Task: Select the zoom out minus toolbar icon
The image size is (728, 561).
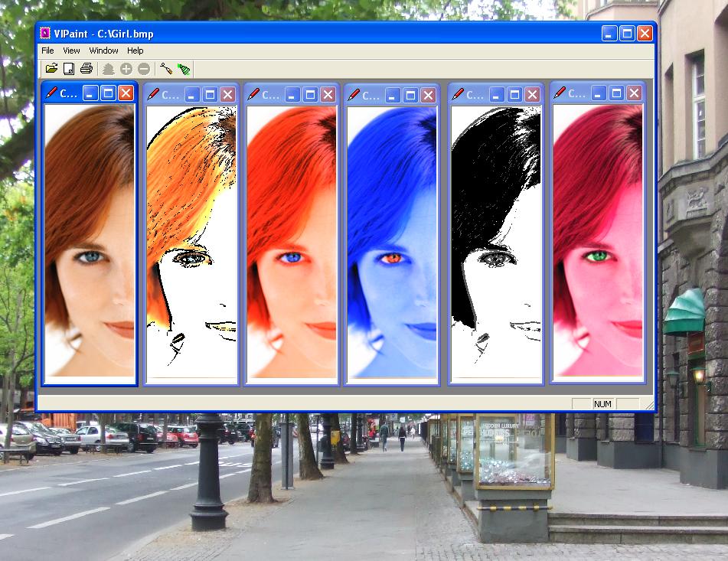Action: click(x=144, y=68)
